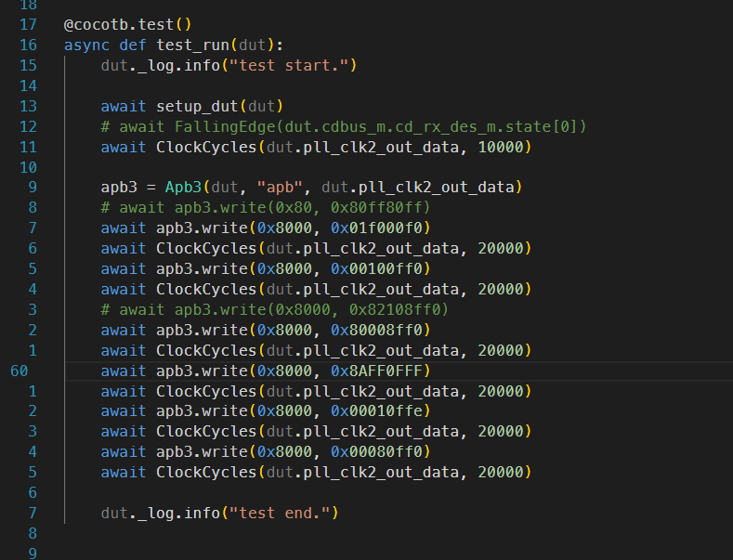
Task: Click line number 60 in gutter
Action: tap(20, 371)
